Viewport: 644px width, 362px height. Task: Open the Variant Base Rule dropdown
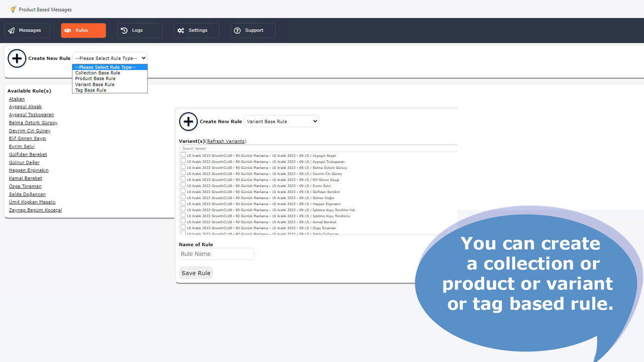[x=281, y=121]
